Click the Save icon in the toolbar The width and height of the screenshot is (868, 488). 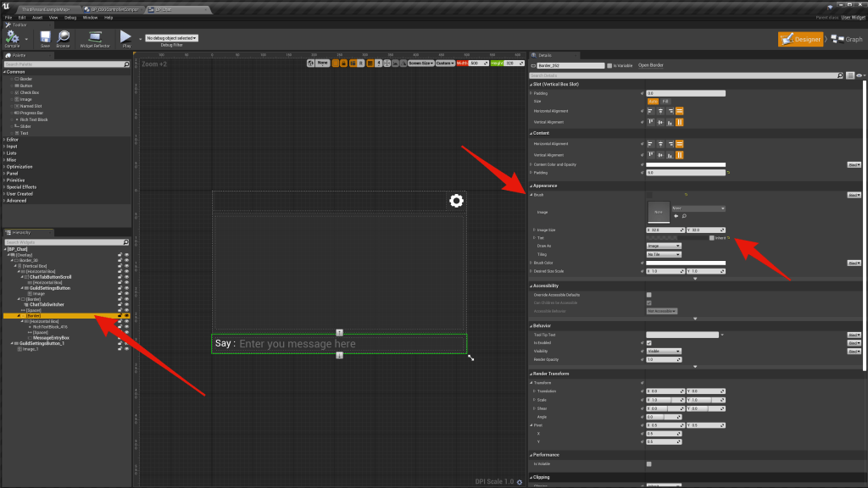(x=45, y=38)
